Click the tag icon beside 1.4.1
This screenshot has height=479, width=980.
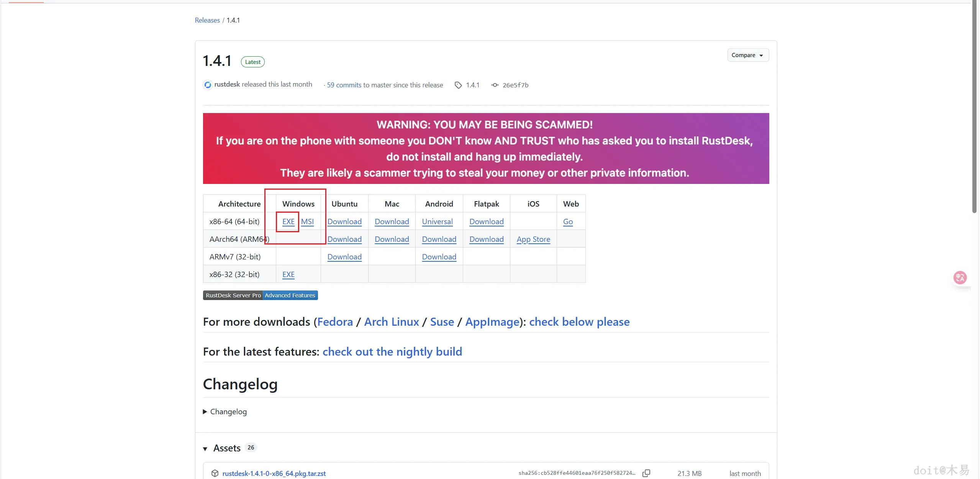(458, 85)
